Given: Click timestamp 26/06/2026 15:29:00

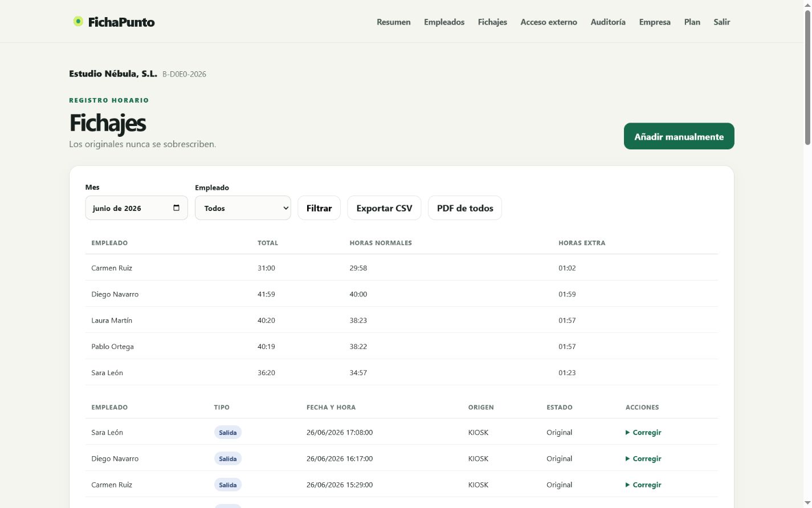Looking at the screenshot, I should pos(340,485).
